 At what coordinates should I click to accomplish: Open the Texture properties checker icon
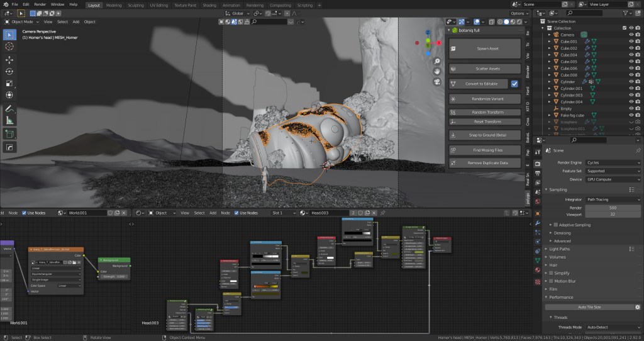pos(537,282)
